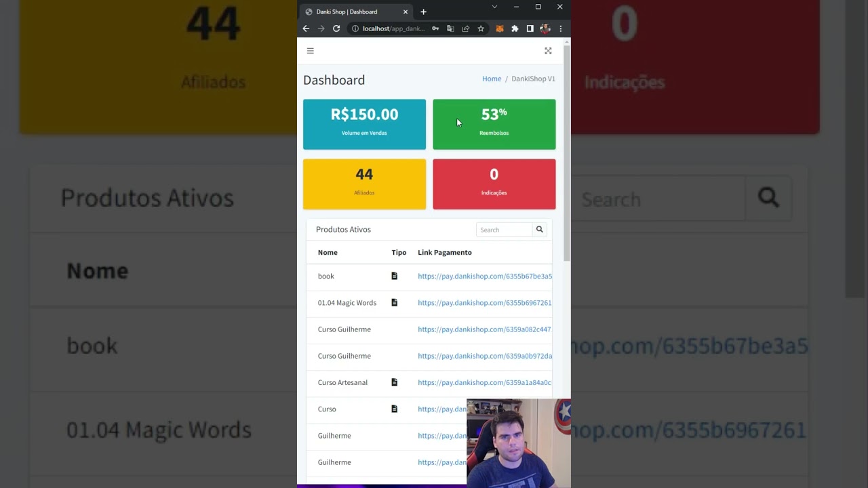Click the document type icon in the book row
This screenshot has width=868, height=488.
pyautogui.click(x=394, y=276)
